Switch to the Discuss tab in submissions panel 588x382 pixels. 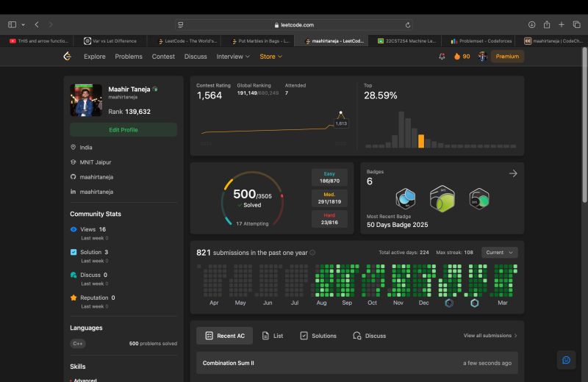click(x=370, y=336)
